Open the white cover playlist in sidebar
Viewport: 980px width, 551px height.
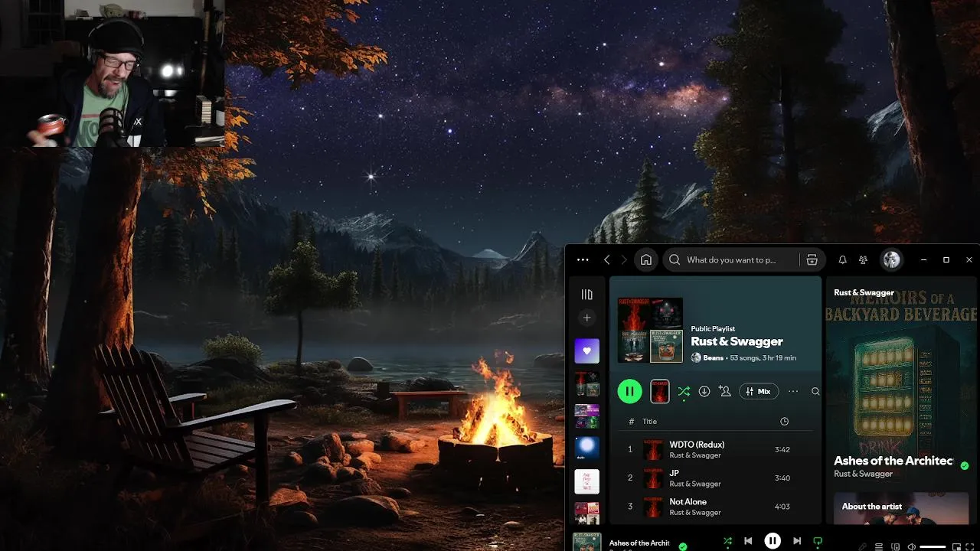586,481
